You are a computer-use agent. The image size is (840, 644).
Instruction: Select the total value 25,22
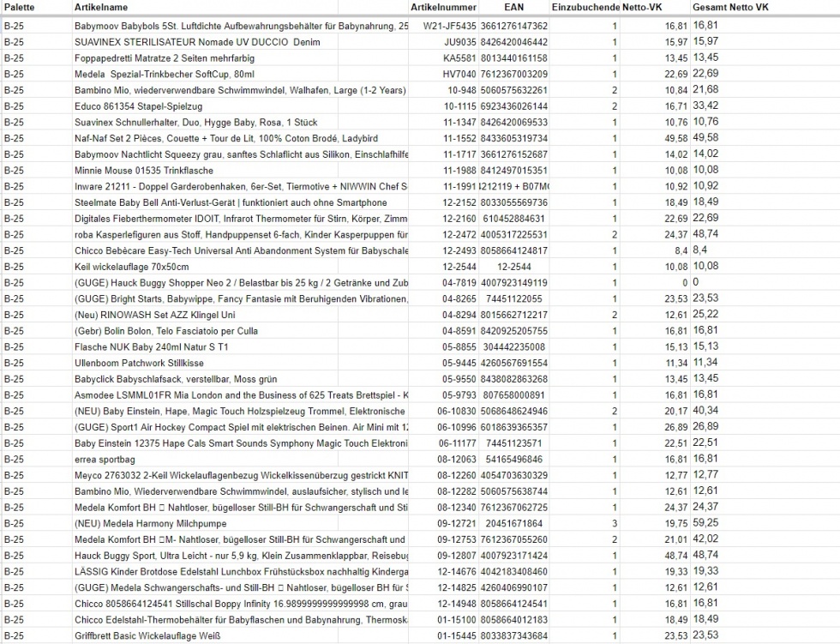pyautogui.click(x=705, y=315)
